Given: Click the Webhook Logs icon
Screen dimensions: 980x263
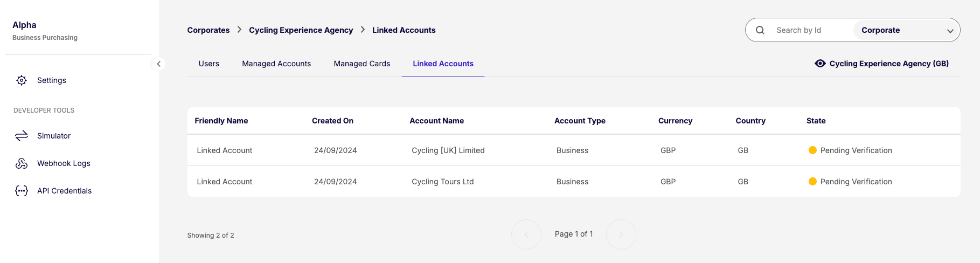Looking at the screenshot, I should [22, 163].
